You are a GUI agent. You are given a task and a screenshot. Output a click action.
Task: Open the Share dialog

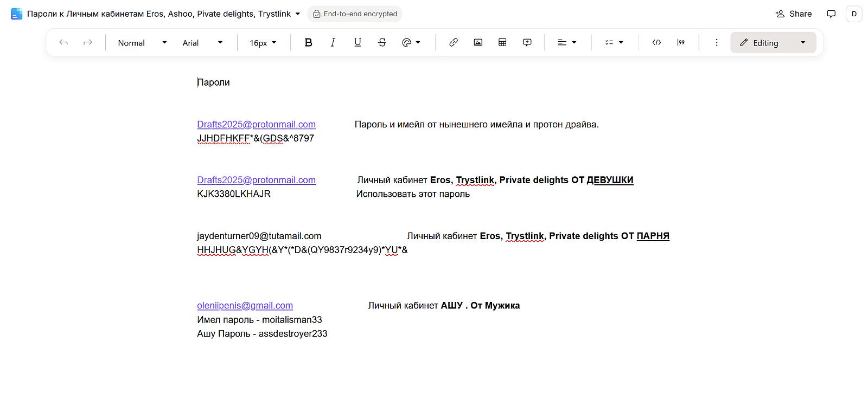[x=794, y=14]
